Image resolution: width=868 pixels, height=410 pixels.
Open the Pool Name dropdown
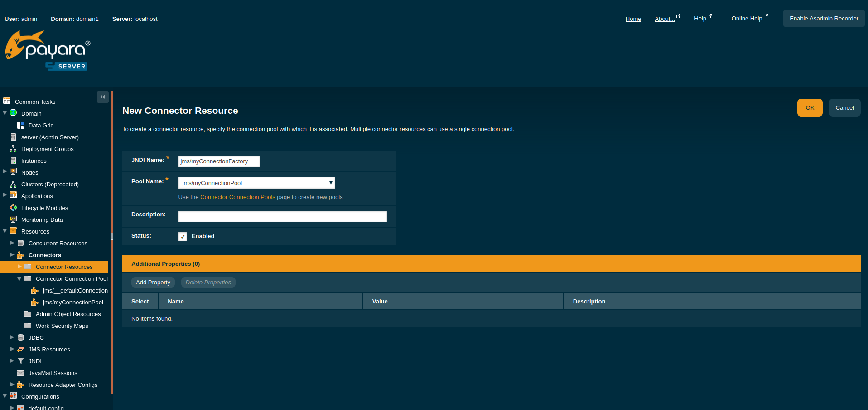[256, 183]
